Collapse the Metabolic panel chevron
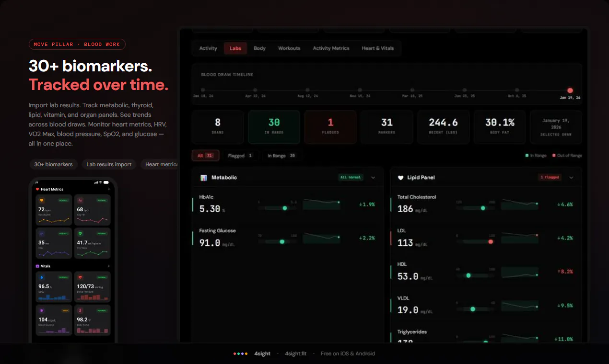Screen dimensions: 609x364 click(x=373, y=178)
